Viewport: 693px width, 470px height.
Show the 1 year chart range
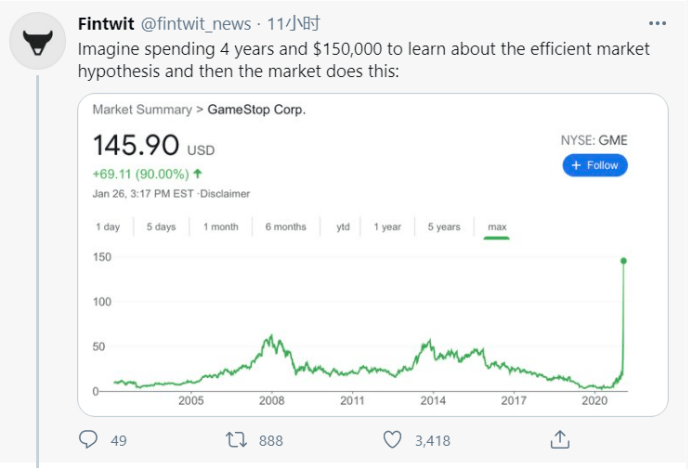click(387, 227)
